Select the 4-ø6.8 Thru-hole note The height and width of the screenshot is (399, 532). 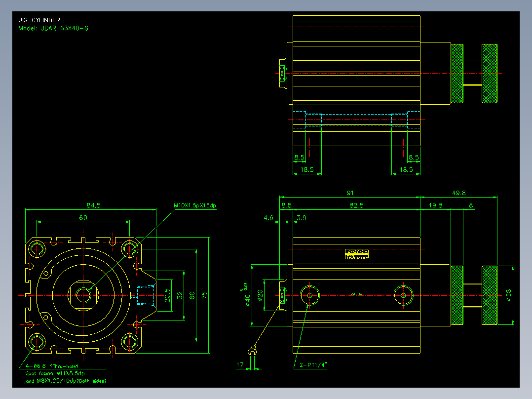click(x=52, y=366)
